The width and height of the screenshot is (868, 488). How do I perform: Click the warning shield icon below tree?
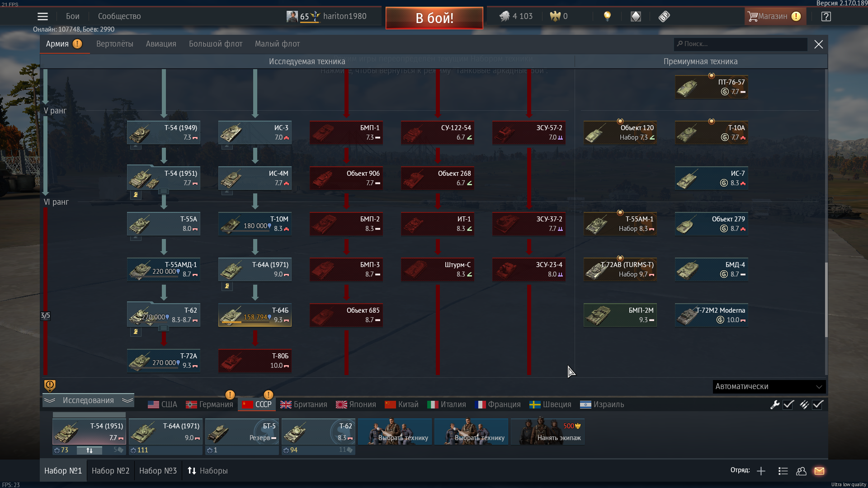[x=50, y=385]
